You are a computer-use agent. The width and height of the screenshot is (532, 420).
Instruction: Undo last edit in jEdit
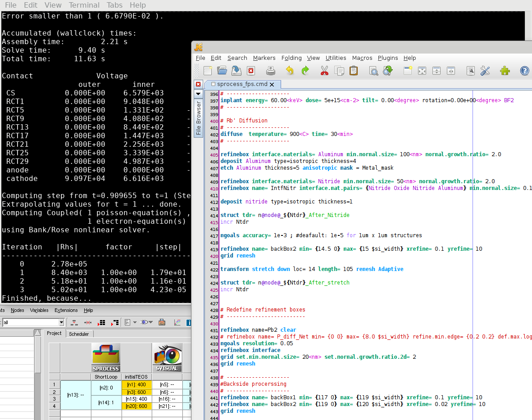pos(290,71)
